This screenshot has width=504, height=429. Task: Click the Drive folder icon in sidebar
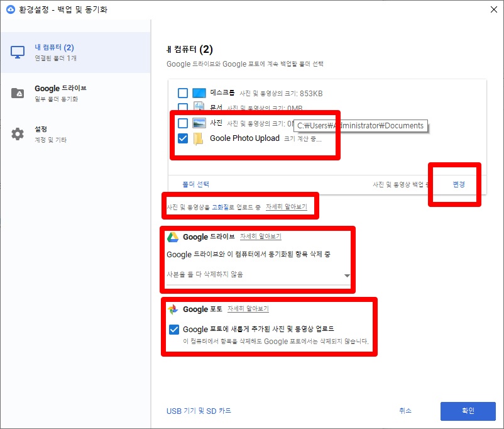tap(18, 93)
